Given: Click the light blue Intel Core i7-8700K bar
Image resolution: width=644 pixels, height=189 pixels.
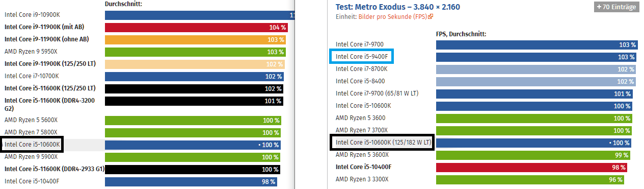Looking at the screenshot, I should click(x=535, y=69).
